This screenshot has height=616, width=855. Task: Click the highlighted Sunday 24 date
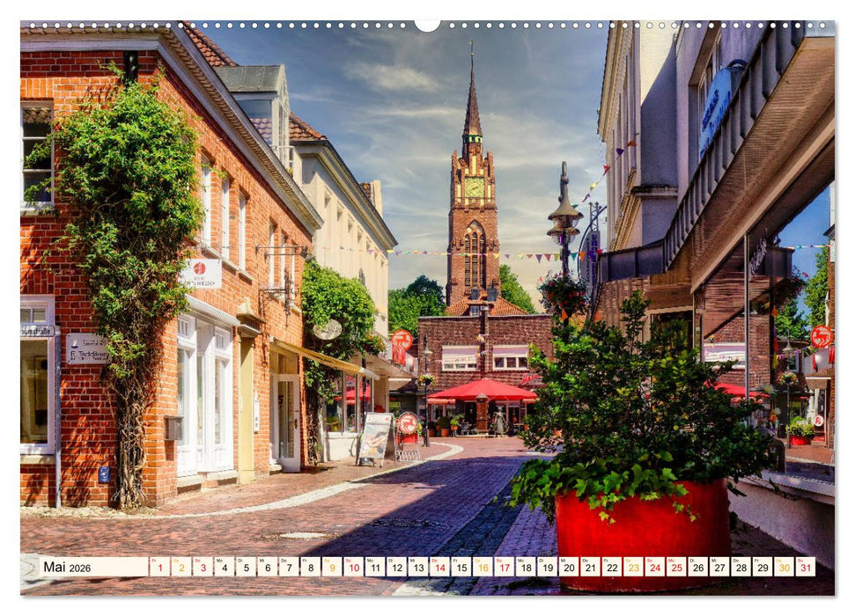click(x=652, y=568)
